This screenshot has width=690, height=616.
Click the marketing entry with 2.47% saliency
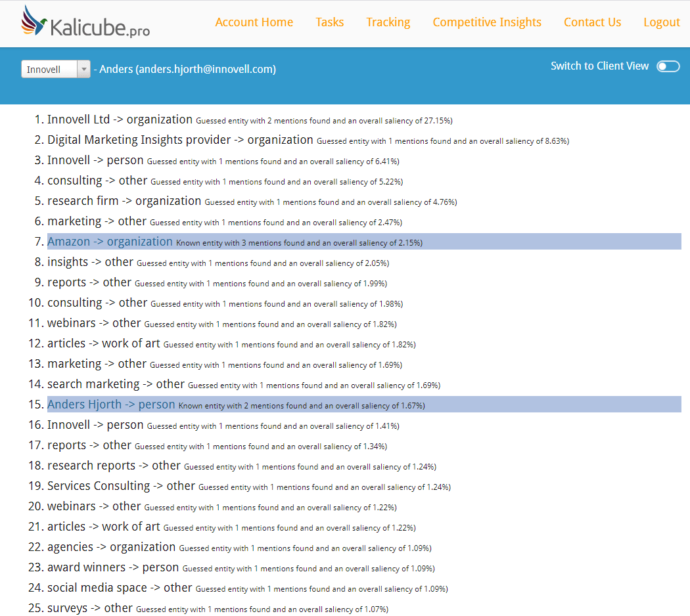pyautogui.click(x=225, y=221)
